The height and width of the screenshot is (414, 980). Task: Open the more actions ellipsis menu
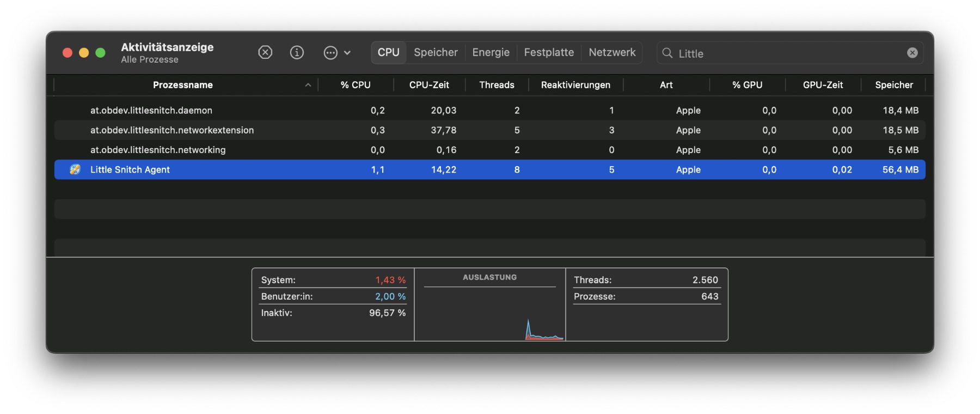pyautogui.click(x=336, y=53)
